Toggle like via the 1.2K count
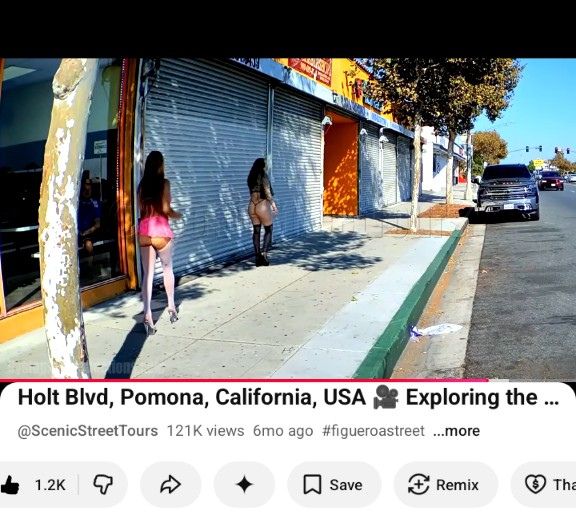This screenshot has width=576, height=525. [x=50, y=485]
